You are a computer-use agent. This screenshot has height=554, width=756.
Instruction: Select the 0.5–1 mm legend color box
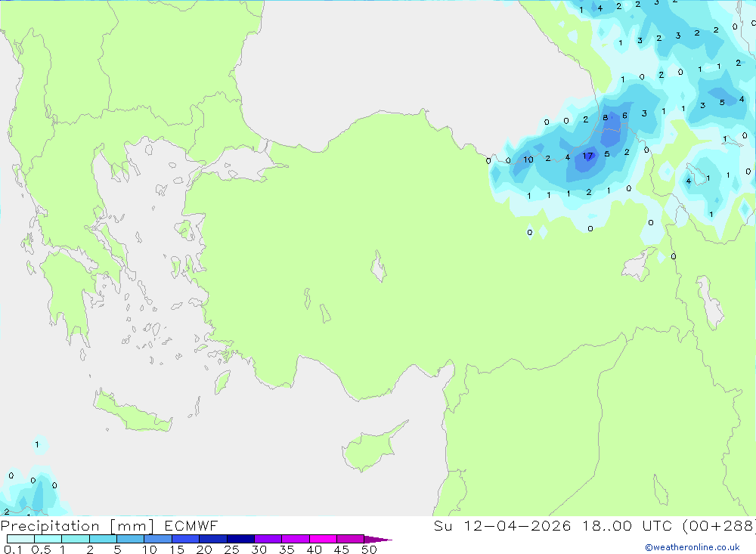click(x=48, y=539)
